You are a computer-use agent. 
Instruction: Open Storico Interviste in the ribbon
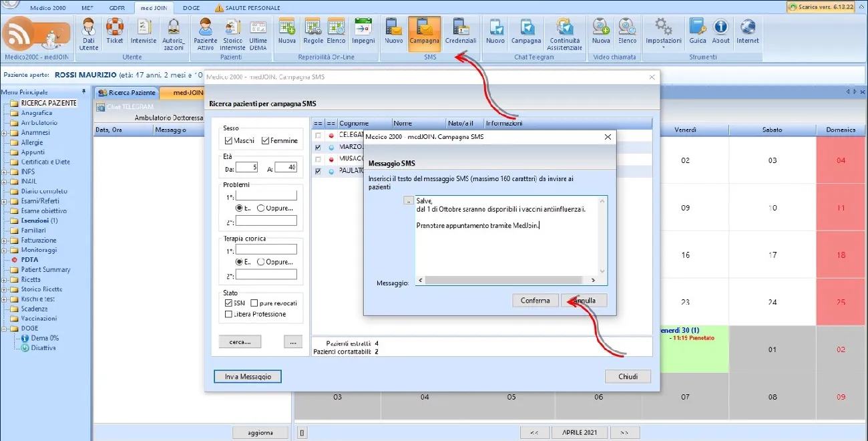[x=232, y=33]
